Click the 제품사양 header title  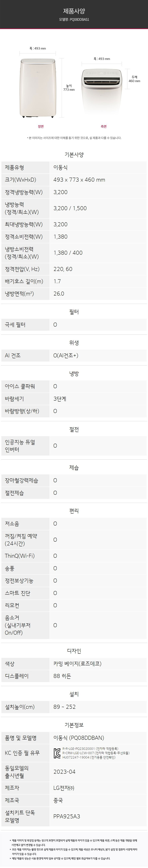(74, 11)
